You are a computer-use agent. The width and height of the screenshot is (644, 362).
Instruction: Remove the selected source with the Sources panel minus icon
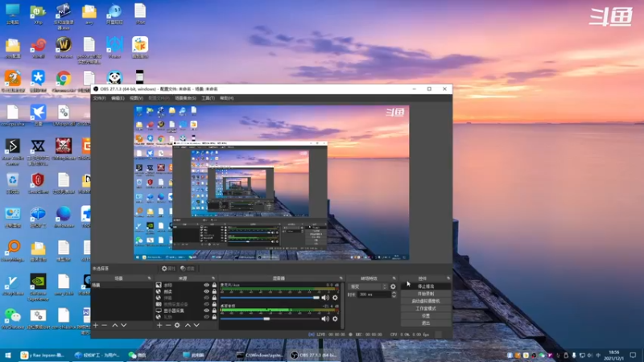[168, 325]
